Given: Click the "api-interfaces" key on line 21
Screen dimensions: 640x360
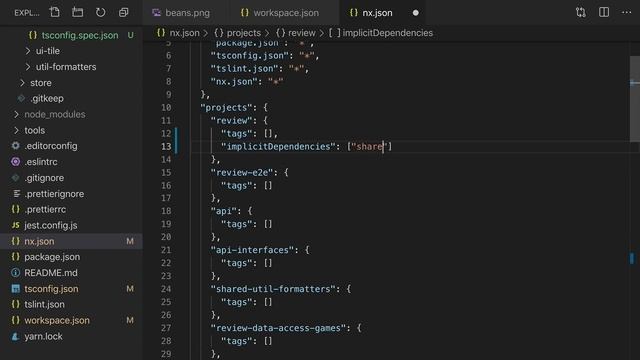Looking at the screenshot, I should 252,250.
